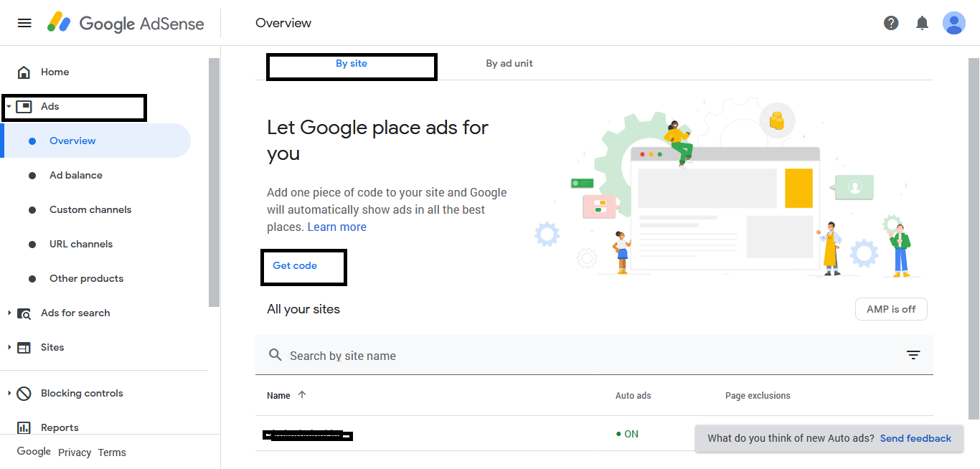Click the Google AdSense logo
Image resolution: width=980 pixels, height=469 pixels.
[126, 23]
